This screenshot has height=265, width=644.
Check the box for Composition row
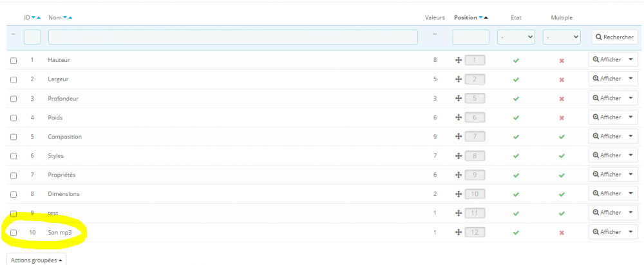(14, 137)
